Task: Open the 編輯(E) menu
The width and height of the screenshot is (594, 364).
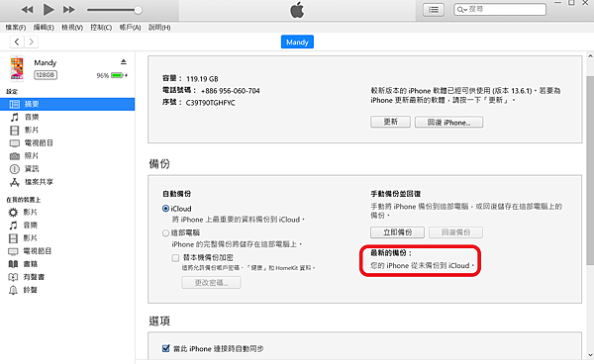Action: tap(44, 28)
